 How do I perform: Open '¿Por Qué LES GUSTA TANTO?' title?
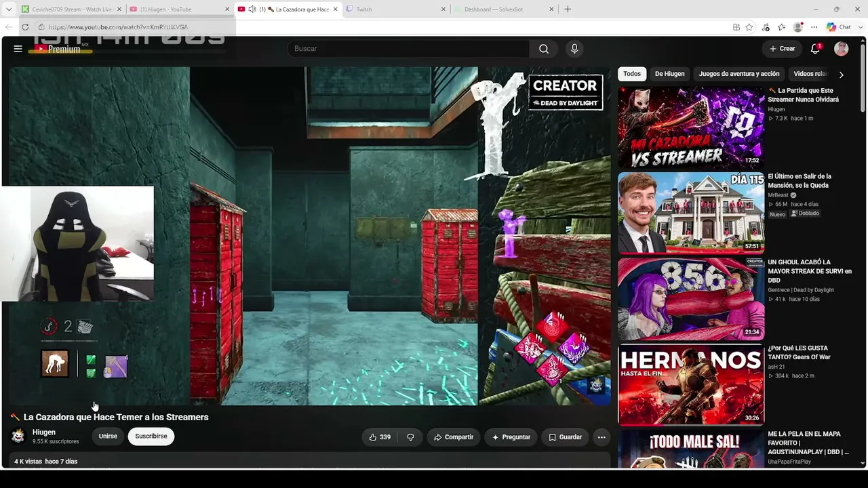point(800,352)
